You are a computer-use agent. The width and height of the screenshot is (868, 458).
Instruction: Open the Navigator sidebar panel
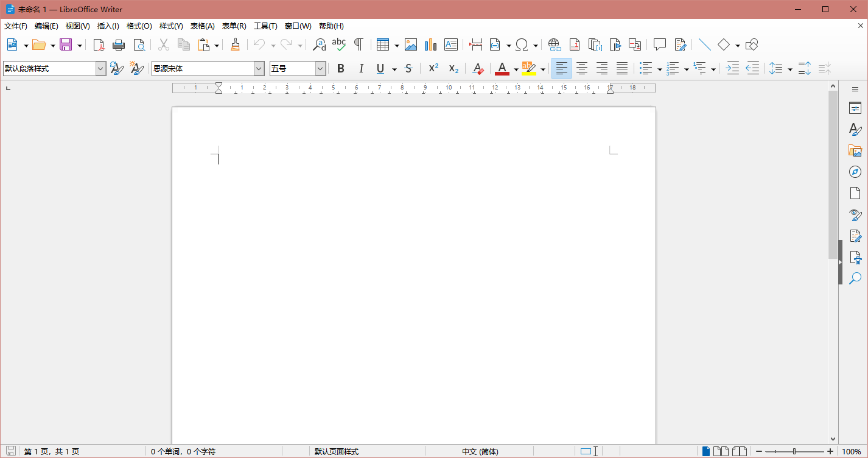(x=855, y=172)
